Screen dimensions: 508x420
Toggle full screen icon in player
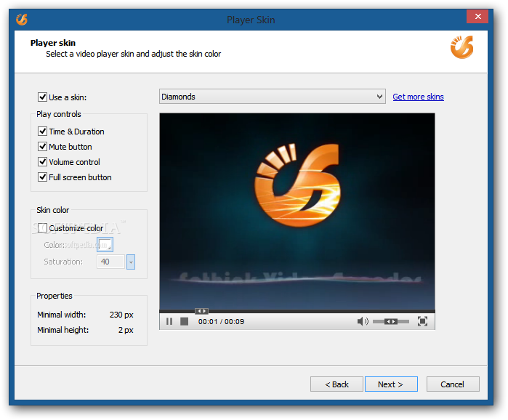[422, 321]
